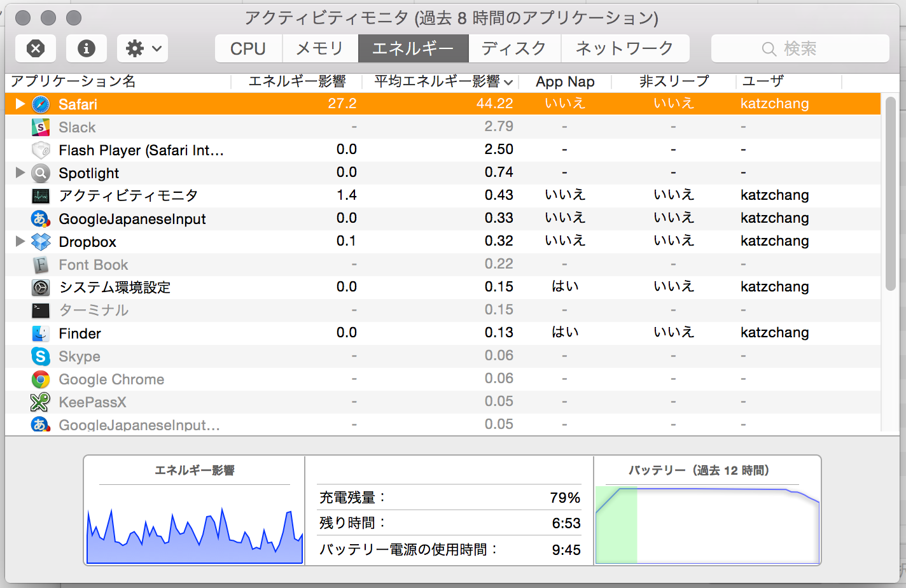Click the 残り時間 6:53 value
This screenshot has width=906, height=588.
[x=566, y=523]
